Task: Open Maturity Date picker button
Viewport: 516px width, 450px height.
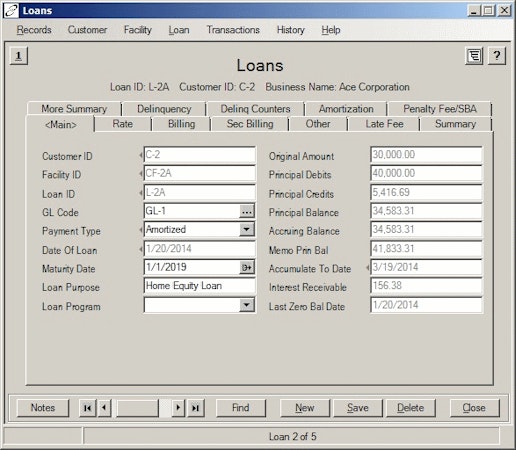Action: pos(247,267)
